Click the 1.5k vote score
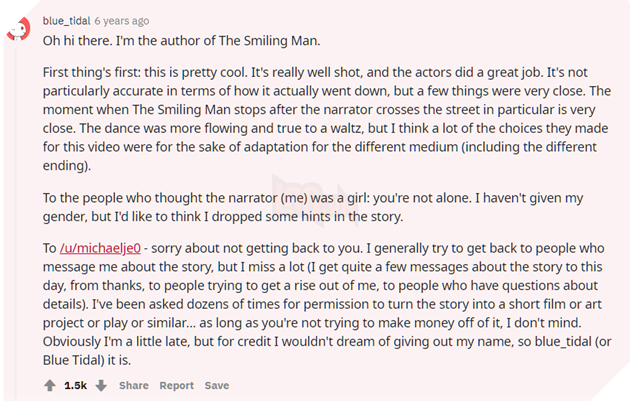Viewport: 630px width, 402px height. [75, 385]
